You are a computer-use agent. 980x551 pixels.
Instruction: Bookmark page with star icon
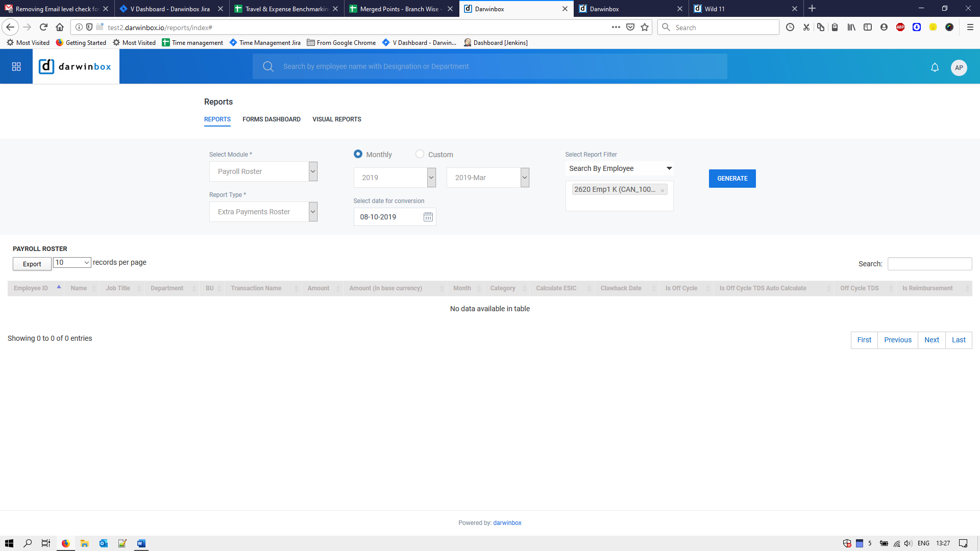point(645,28)
